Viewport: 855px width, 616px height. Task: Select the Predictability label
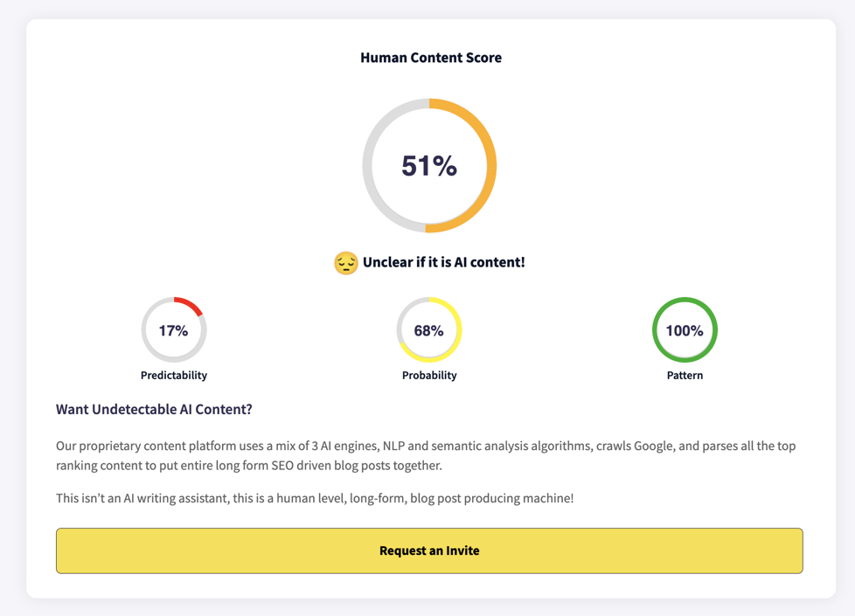[x=174, y=375]
